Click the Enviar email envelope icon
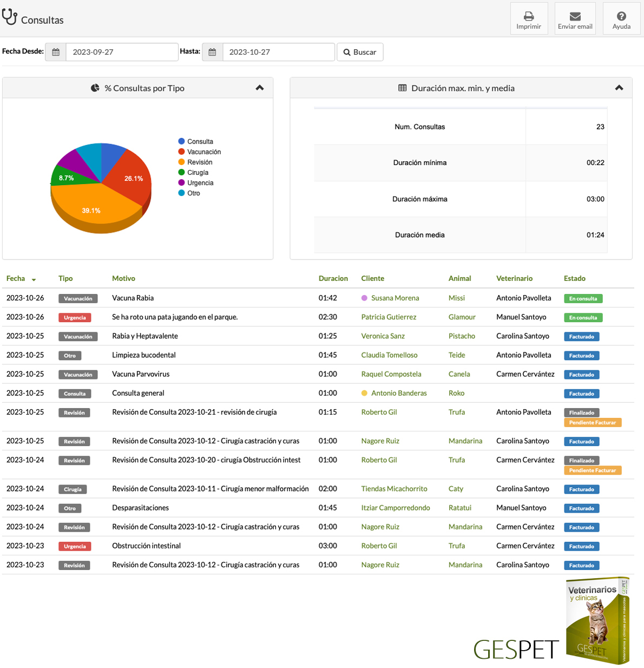Image resolution: width=644 pixels, height=668 pixels. tap(575, 16)
